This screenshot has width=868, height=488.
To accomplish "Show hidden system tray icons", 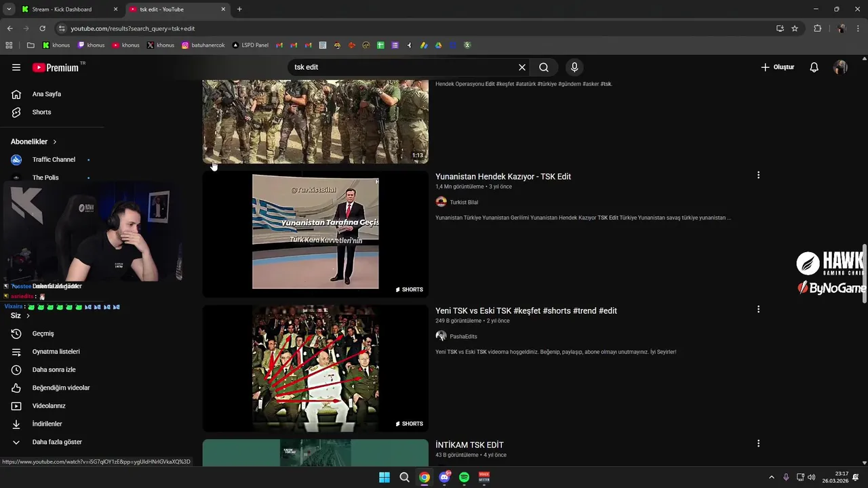I will [771, 477].
